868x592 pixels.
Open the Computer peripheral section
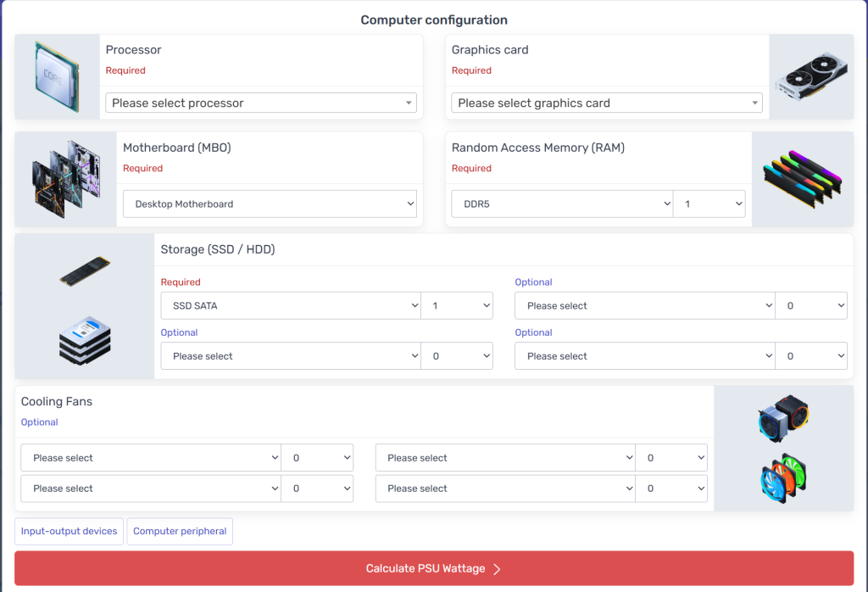[x=180, y=531]
